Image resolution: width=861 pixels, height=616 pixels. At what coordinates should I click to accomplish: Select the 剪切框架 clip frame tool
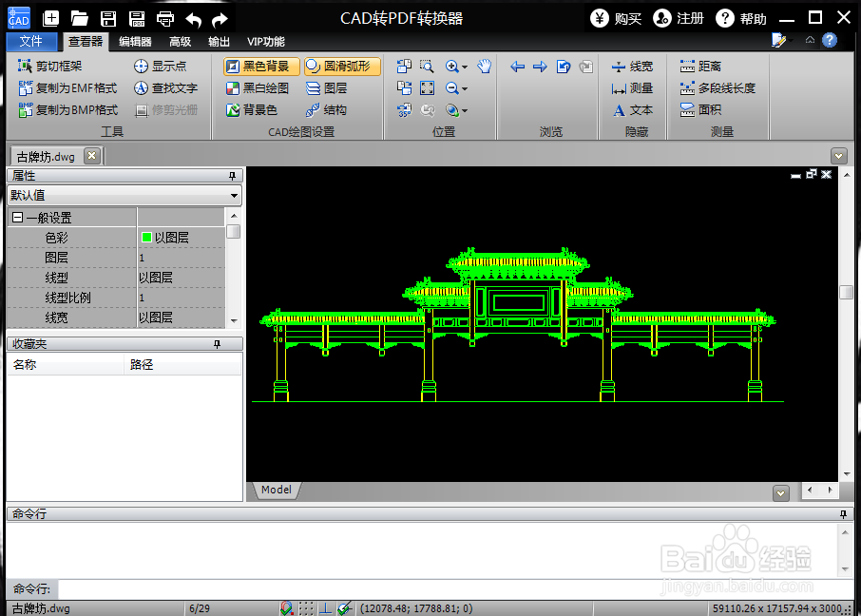click(x=50, y=66)
